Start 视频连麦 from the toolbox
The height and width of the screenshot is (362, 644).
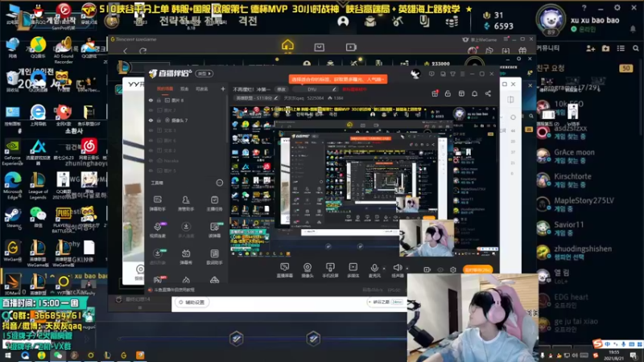[157, 230]
